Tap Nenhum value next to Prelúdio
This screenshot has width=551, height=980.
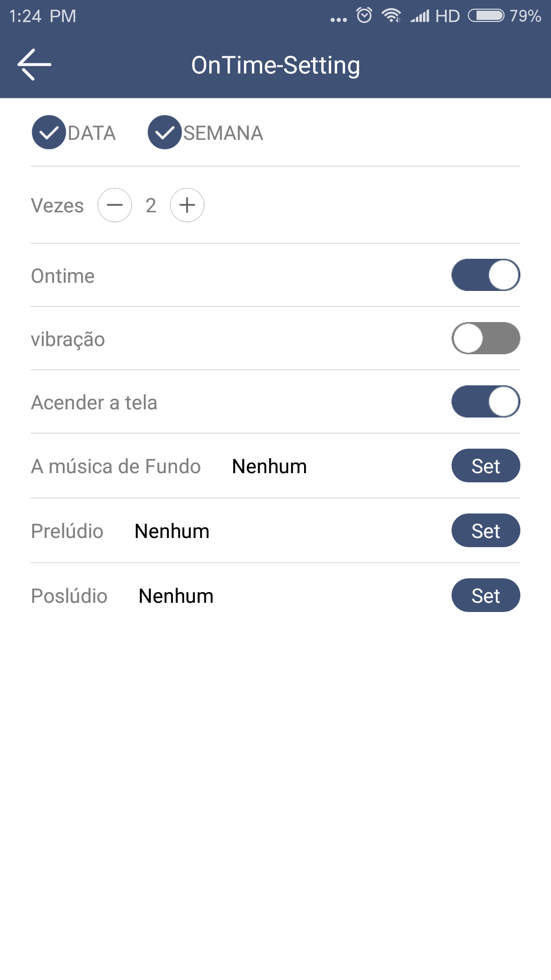point(172,531)
